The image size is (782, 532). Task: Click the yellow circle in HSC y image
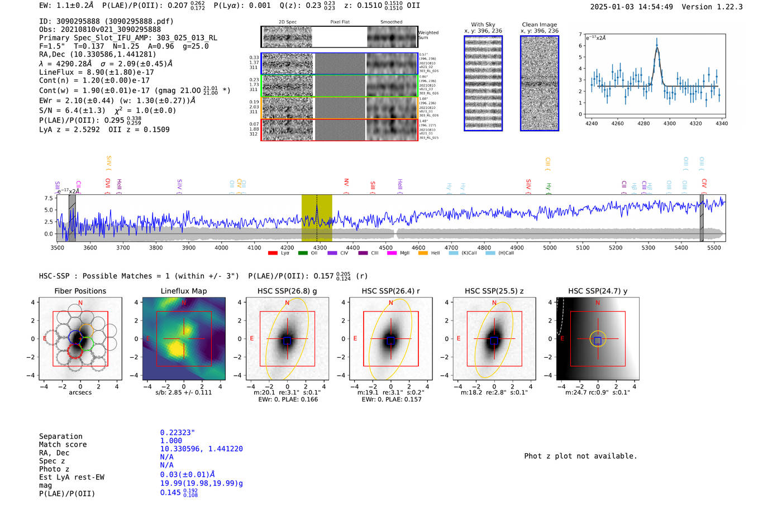point(598,339)
